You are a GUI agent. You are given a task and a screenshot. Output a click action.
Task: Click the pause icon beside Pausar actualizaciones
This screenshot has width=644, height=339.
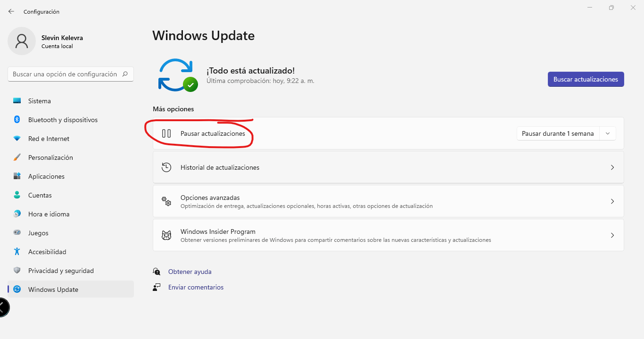point(166,133)
